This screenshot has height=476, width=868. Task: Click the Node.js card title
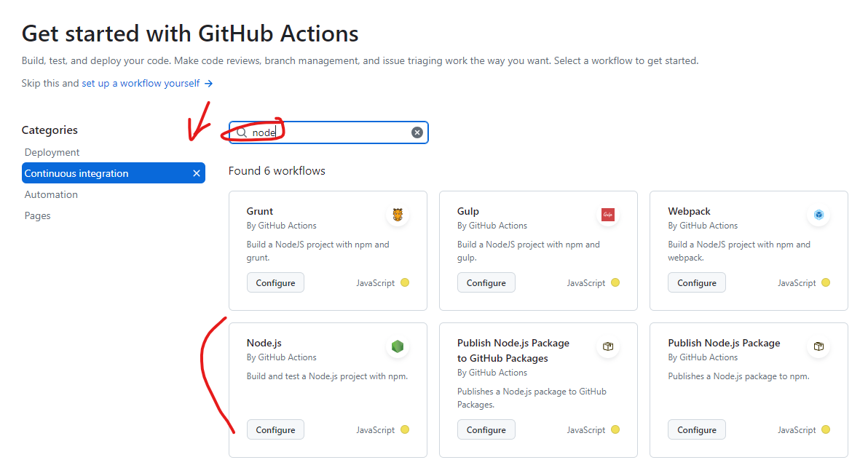[x=264, y=343]
